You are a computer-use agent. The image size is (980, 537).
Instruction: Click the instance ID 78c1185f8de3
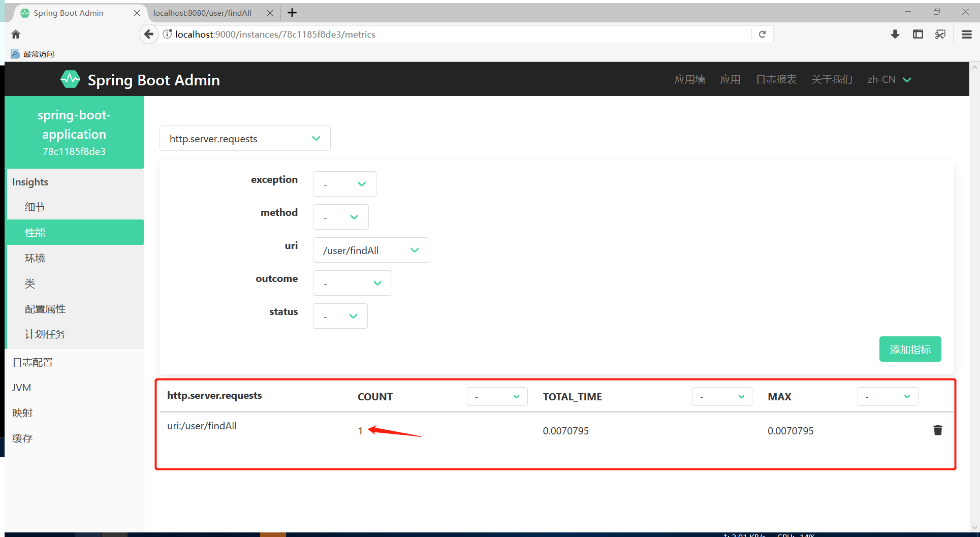pyautogui.click(x=74, y=151)
